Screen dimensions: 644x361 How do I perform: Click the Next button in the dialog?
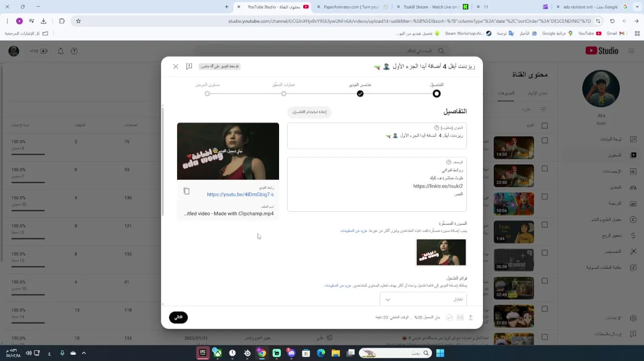[178, 317]
